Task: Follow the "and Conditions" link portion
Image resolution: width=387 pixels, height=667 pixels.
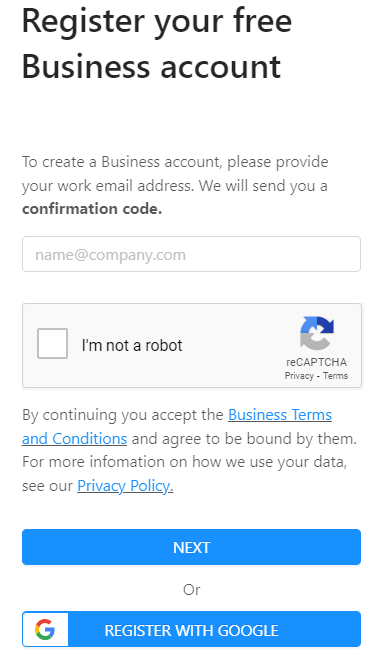Action: [74, 439]
